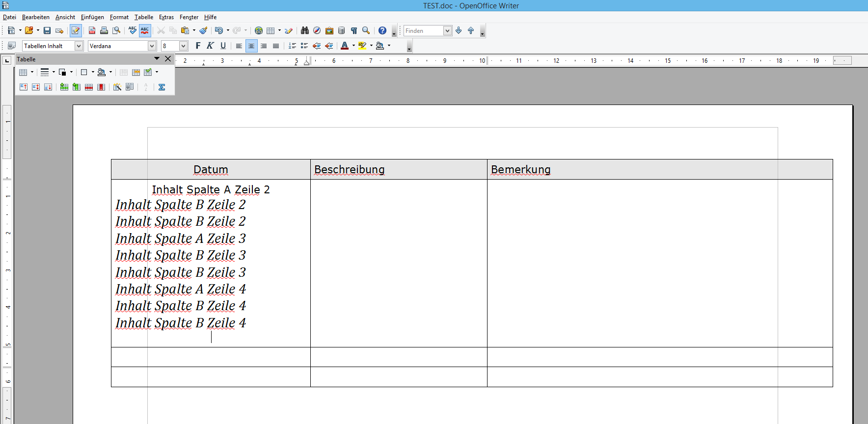Viewport: 868px width, 424px height.
Task: Open the font size dropdown
Action: click(183, 46)
